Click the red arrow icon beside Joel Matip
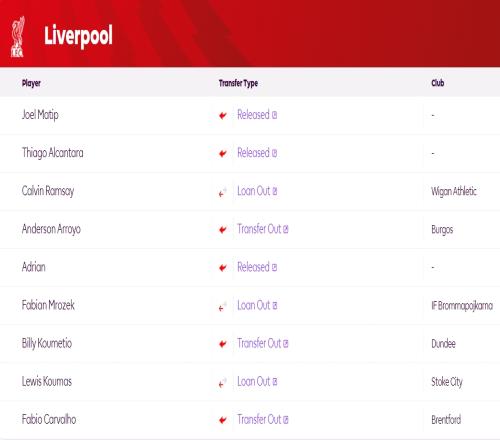This screenshot has width=500, height=440. click(x=223, y=115)
